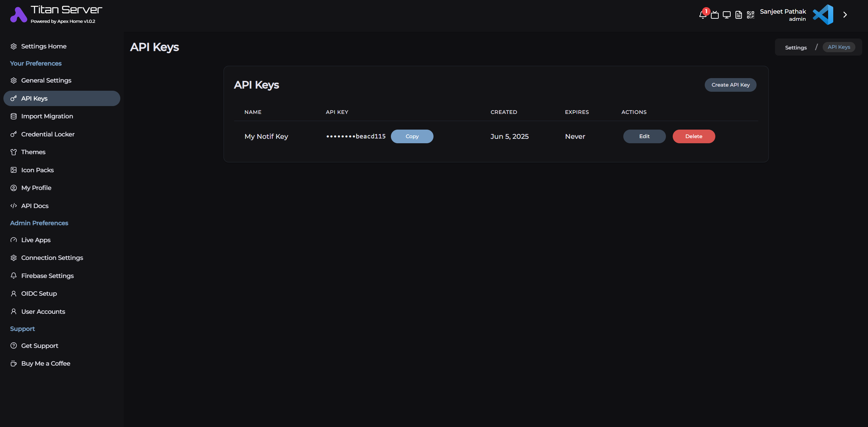868x427 pixels.
Task: Open display view with the monitor icon
Action: pos(726,15)
